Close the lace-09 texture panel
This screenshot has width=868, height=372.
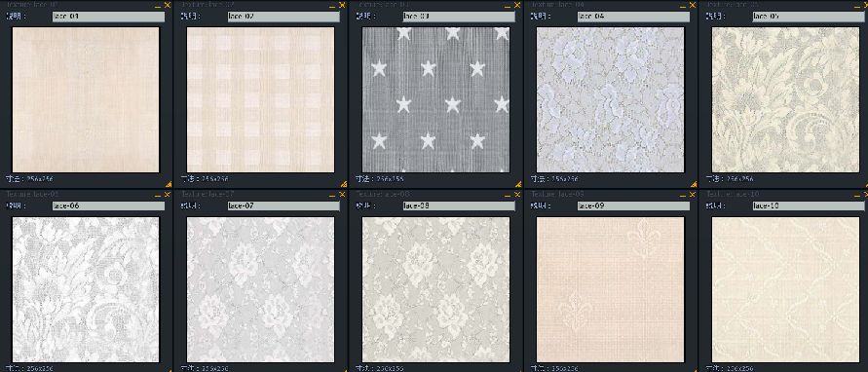pyautogui.click(x=692, y=195)
